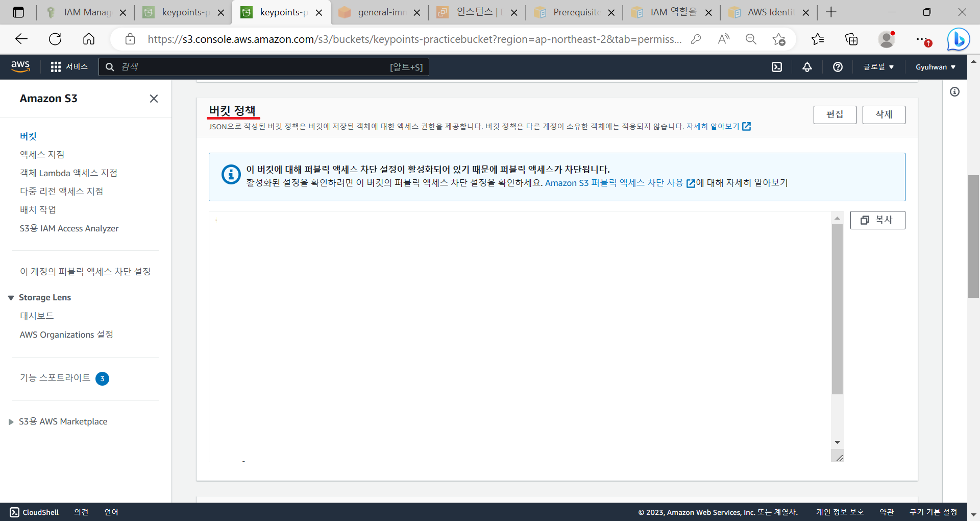980x521 pixels.
Task: Open 객체 Lambda 액세스 지점 link
Action: (x=69, y=173)
